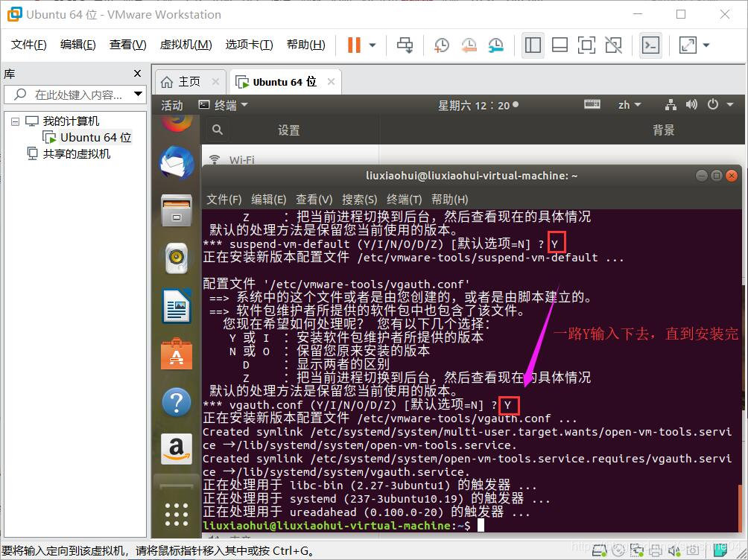Open the power options dropdown beside pause
The image size is (748, 560).
coord(373,45)
